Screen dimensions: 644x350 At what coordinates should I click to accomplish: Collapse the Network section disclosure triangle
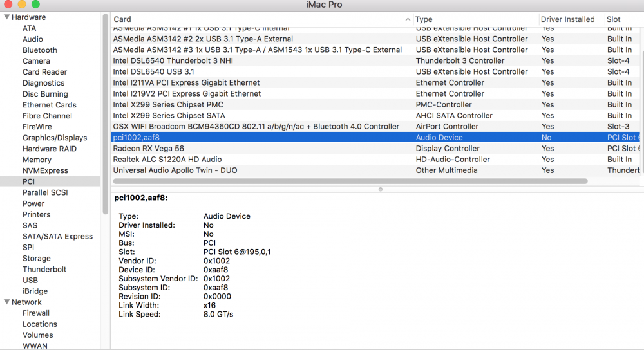point(7,302)
